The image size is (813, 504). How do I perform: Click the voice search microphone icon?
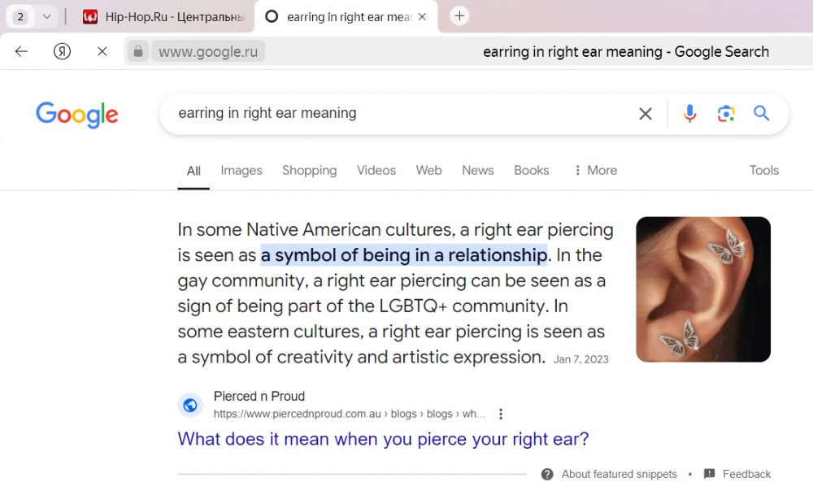pyautogui.click(x=689, y=114)
